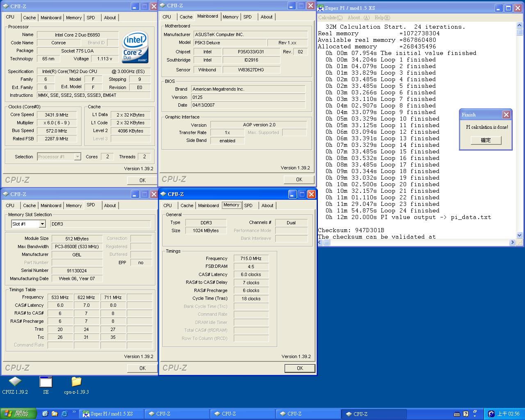Click the Max Bandwidth value PC3-8500E (533 MHz)

(x=77, y=247)
